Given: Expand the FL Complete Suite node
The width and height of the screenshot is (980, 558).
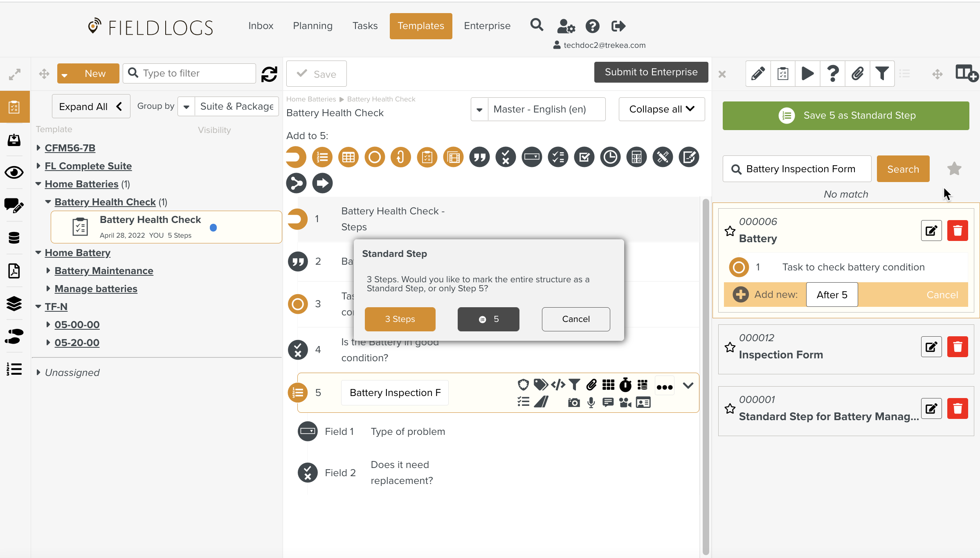Looking at the screenshot, I should [38, 166].
